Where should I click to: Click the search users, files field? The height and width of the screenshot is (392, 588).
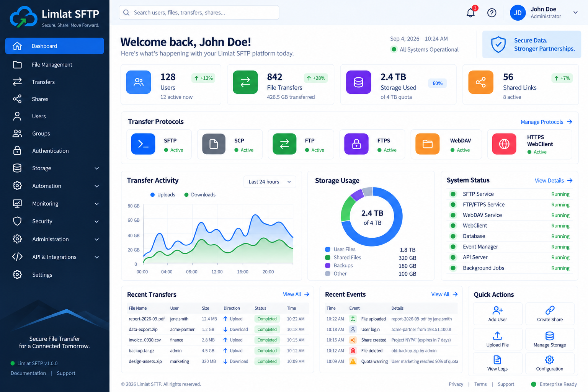(199, 13)
